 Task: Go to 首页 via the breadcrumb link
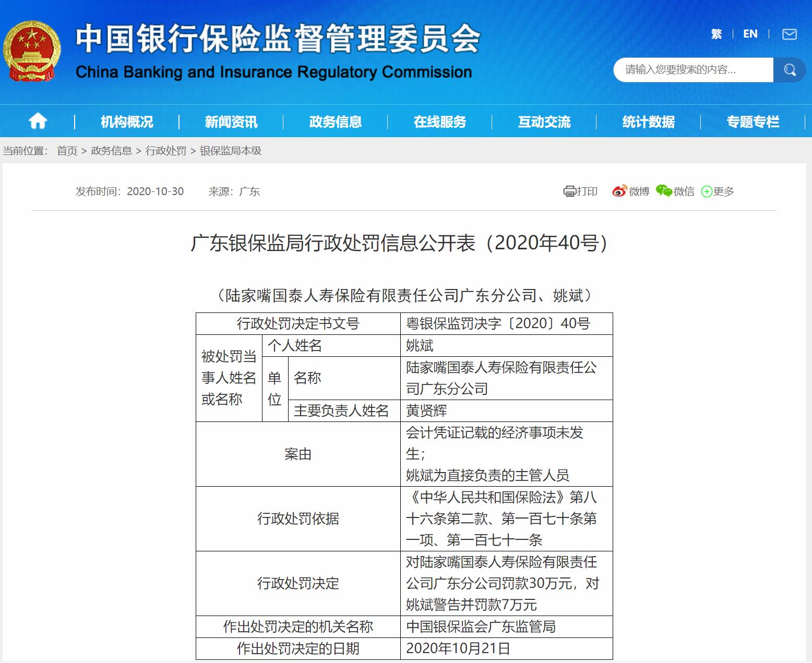66,151
